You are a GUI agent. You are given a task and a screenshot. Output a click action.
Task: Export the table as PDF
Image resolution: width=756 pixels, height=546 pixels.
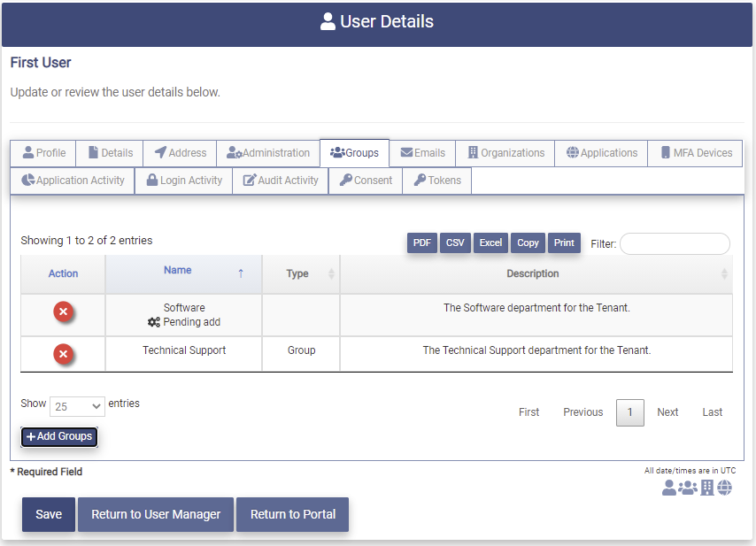point(422,242)
